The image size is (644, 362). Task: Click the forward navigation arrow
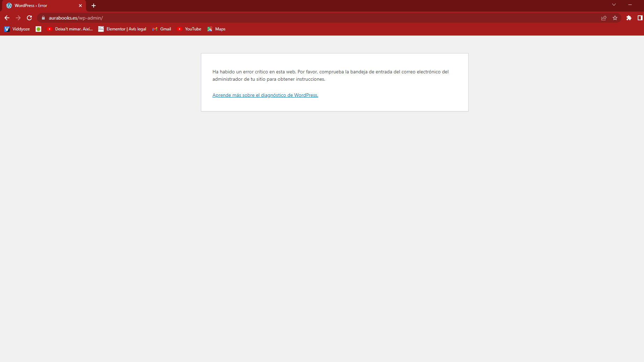[x=18, y=18]
